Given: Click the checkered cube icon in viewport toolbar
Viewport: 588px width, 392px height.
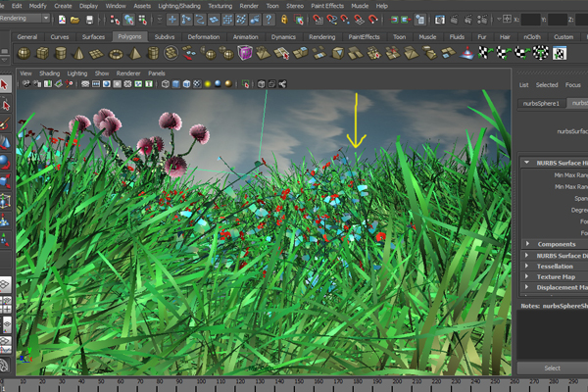Looking at the screenshot, I should [x=197, y=84].
